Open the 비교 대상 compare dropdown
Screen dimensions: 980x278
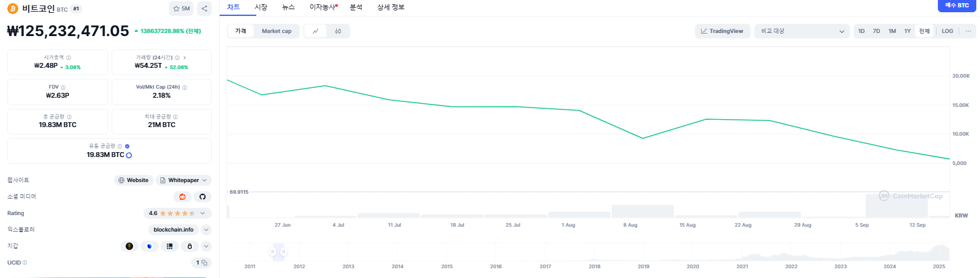pyautogui.click(x=802, y=31)
